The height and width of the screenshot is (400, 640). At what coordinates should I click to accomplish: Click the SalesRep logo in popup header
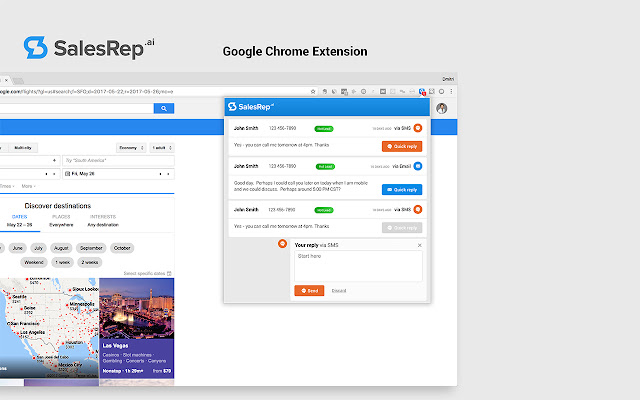pos(251,107)
